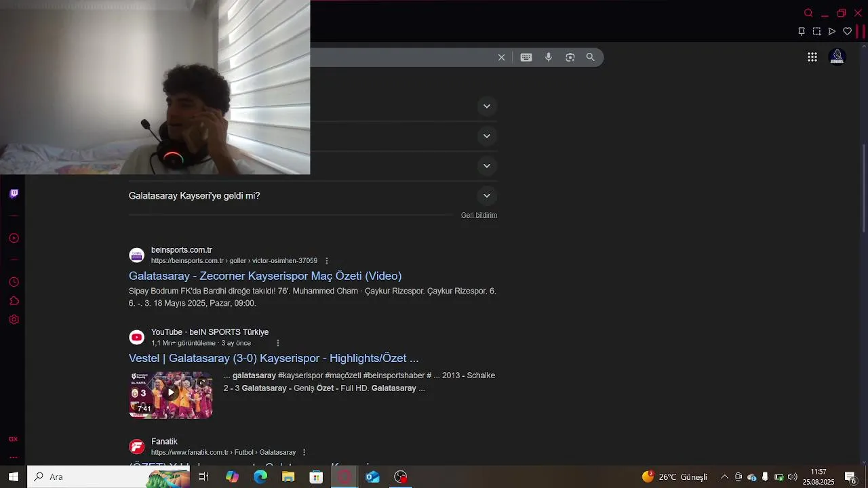Click the 'Geri bildirim' feedback link
Viewport: 868px width, 488px height.
479,215
